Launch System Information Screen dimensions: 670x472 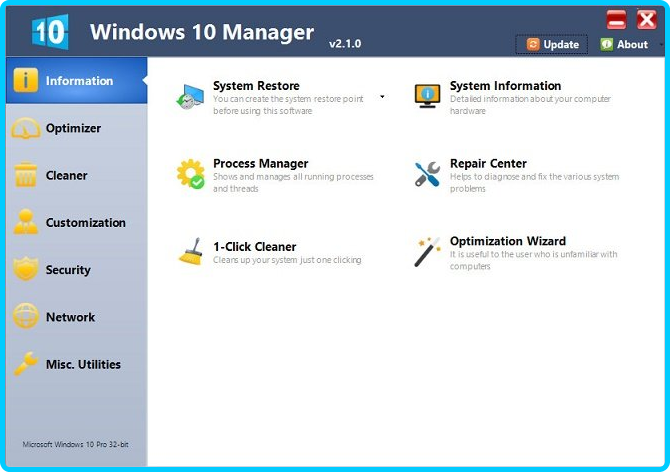pos(505,86)
